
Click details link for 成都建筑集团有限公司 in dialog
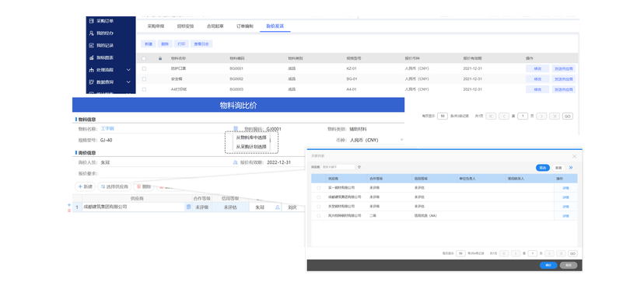point(565,197)
